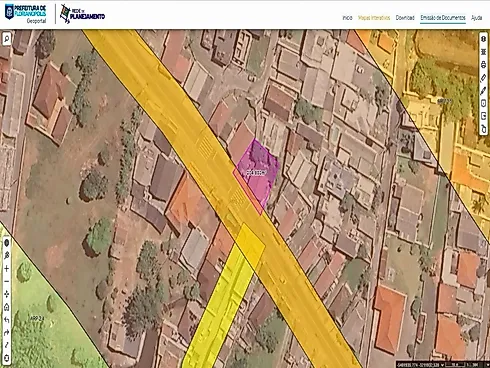Screen dimensions: 490x368
Task: Open the print tool in right toolbar
Action: tap(483, 65)
